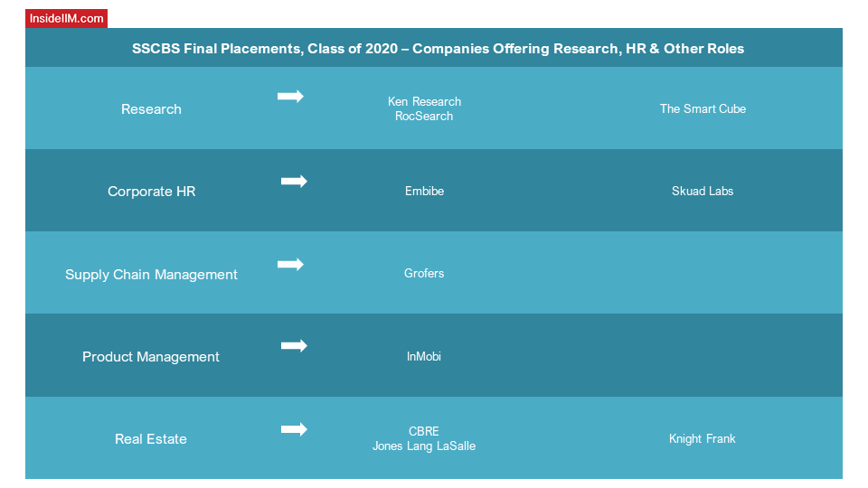Select the Corporate HR category label
Image resolution: width=868 pixels, height=488 pixels.
click(151, 192)
